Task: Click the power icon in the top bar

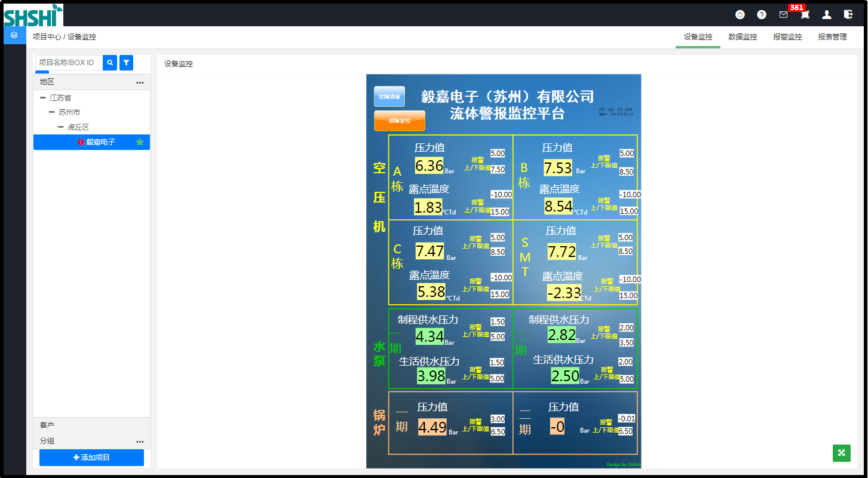Action: 740,14
